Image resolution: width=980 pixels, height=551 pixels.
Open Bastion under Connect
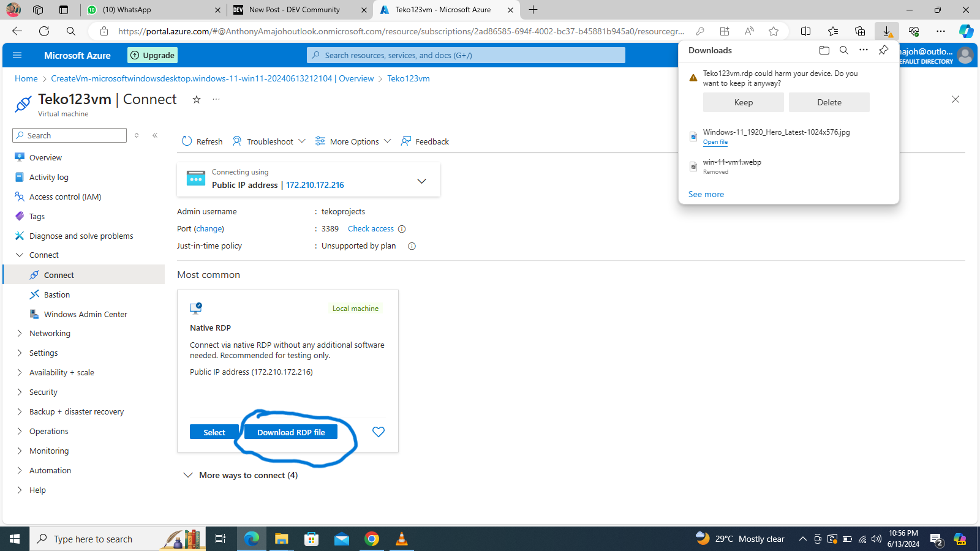pos(57,294)
